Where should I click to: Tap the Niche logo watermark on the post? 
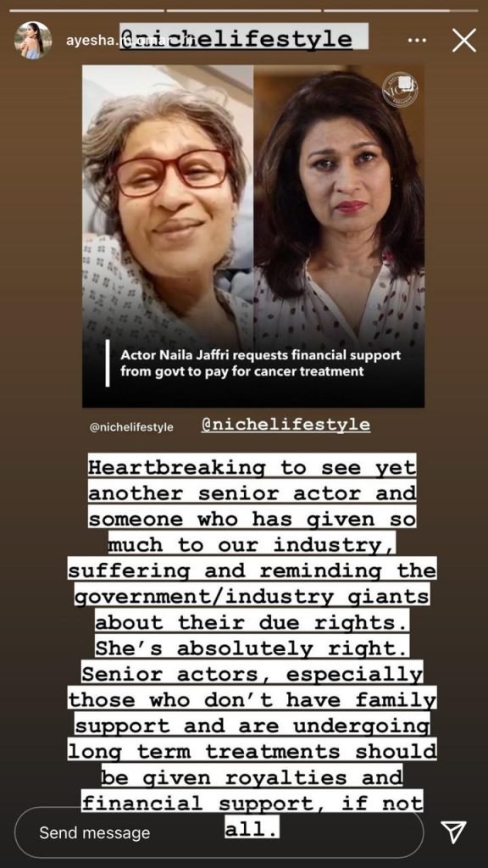[400, 87]
